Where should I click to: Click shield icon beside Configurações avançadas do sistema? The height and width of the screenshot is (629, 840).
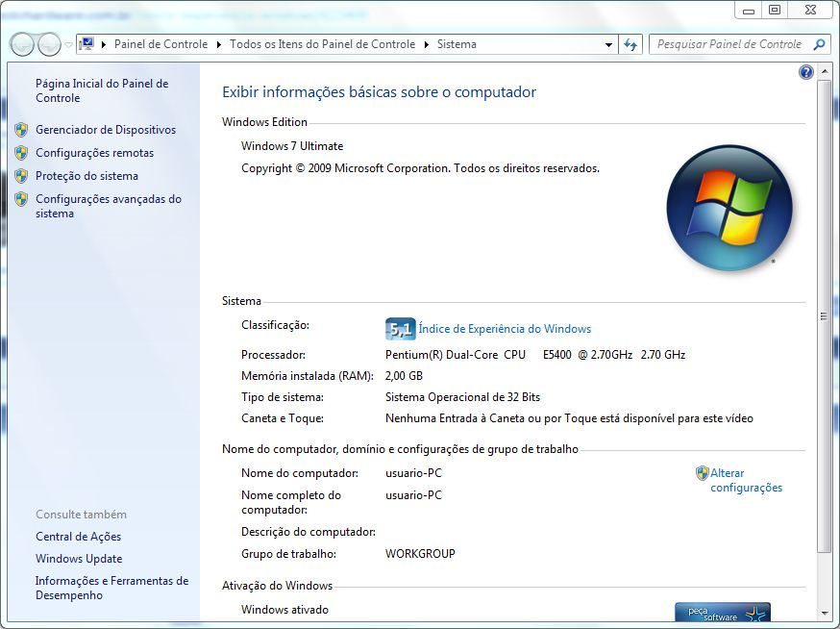[21, 199]
